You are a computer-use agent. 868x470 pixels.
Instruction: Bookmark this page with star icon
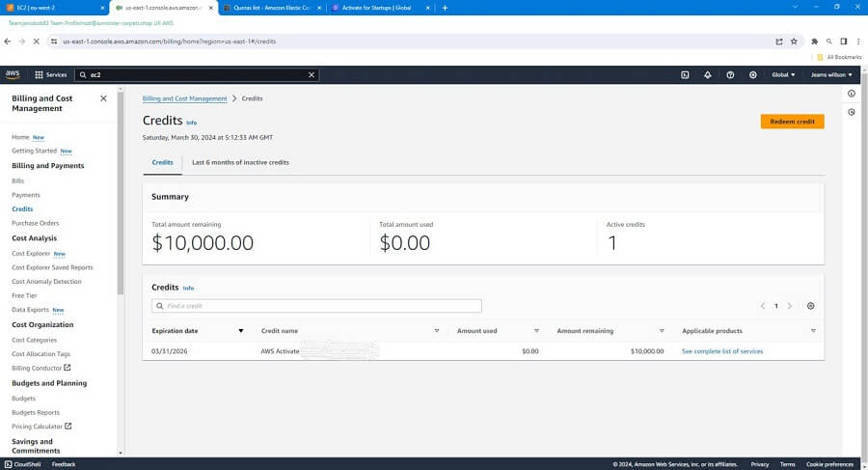(794, 41)
